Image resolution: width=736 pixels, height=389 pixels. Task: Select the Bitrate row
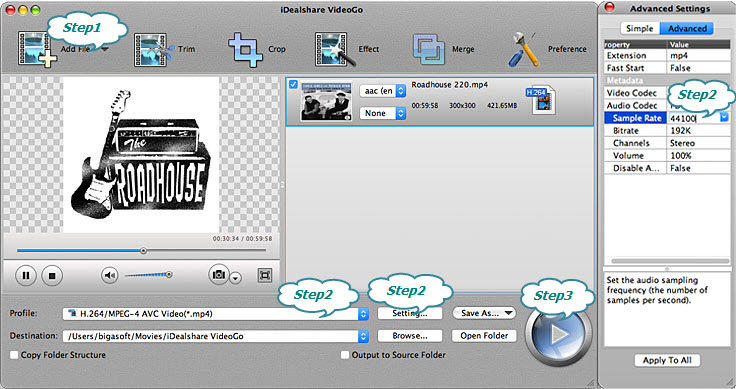pyautogui.click(x=667, y=130)
